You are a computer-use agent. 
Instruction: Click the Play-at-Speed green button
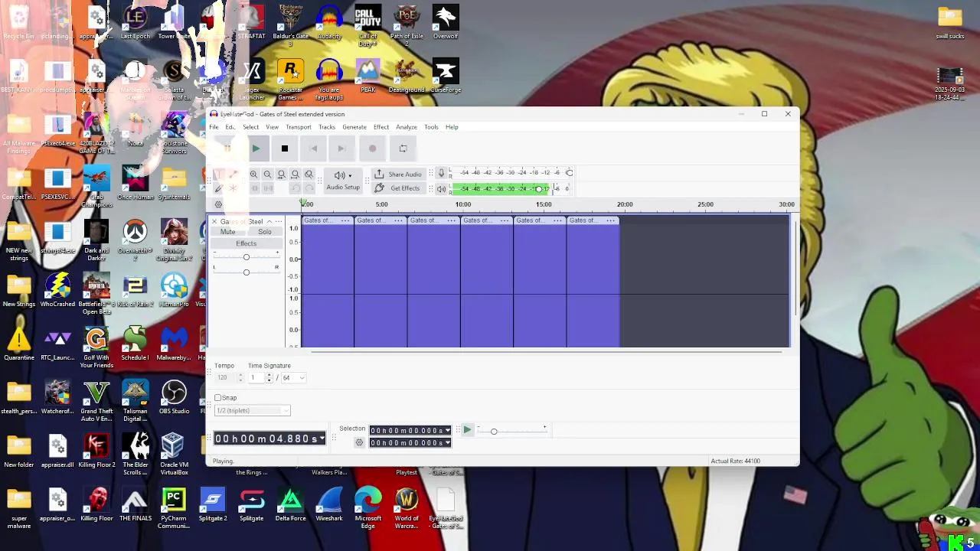[x=466, y=431]
